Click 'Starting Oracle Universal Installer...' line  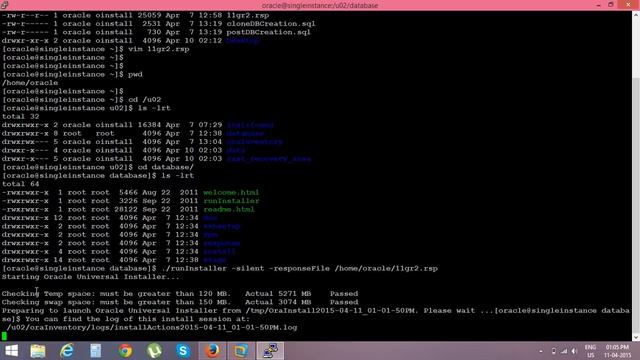(x=91, y=277)
